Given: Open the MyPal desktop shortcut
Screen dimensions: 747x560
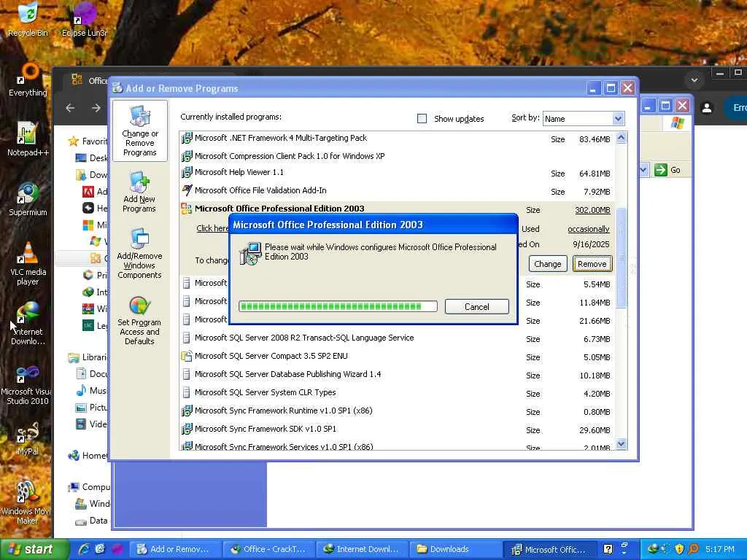Looking at the screenshot, I should coord(28,439).
